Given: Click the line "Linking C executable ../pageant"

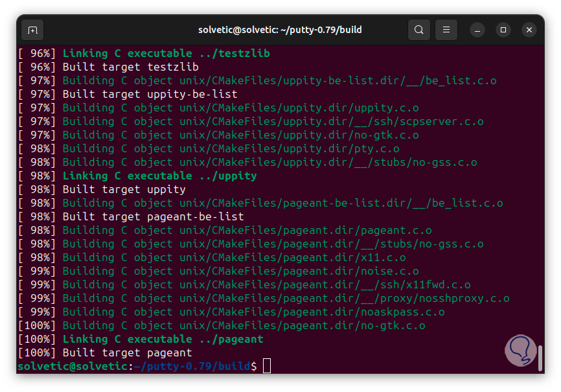Looking at the screenshot, I should click(141, 339).
